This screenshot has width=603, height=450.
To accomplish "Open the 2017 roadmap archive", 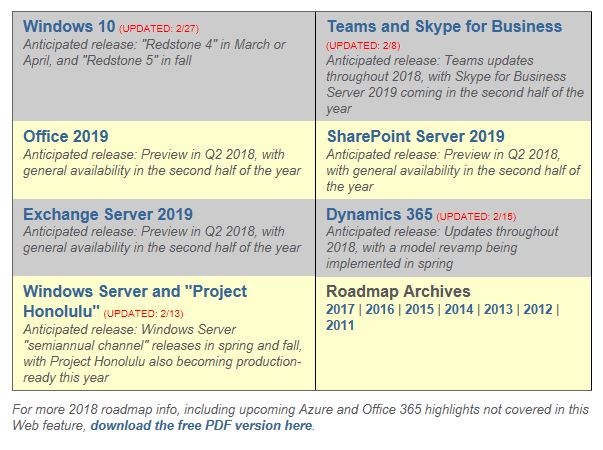I will click(341, 309).
